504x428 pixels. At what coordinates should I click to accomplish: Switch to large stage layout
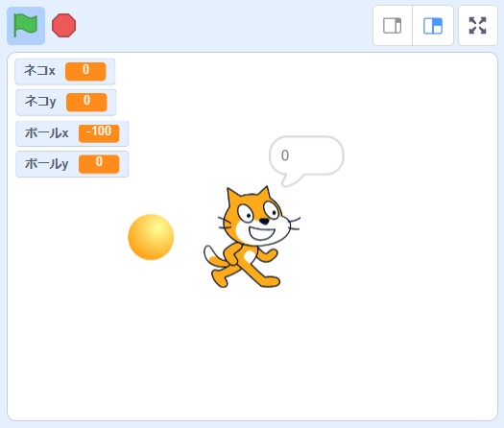coord(433,25)
